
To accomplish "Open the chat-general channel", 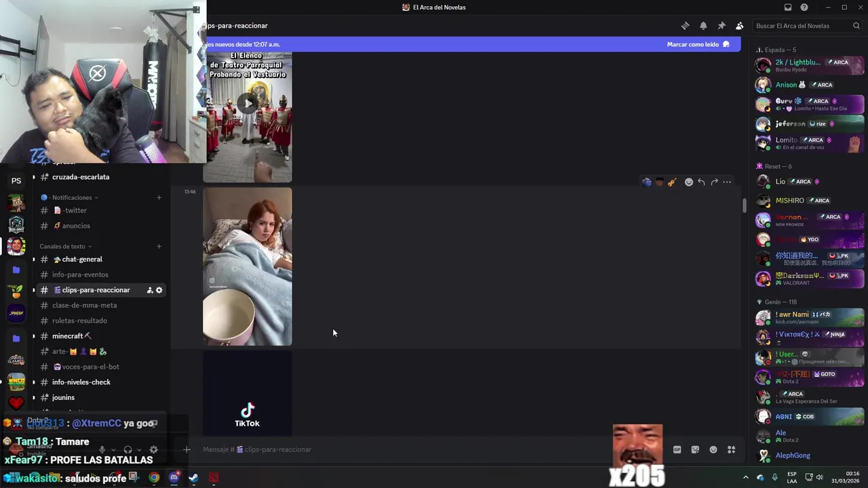I will [x=100, y=259].
